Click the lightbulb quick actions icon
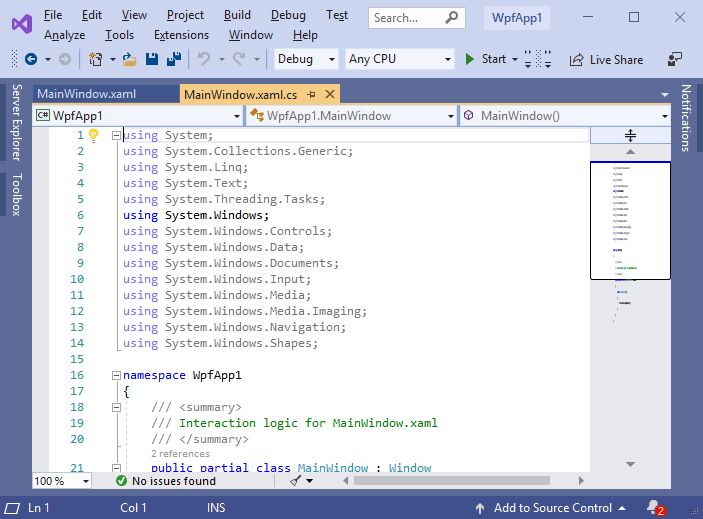Screen dimensions: 703x519 pyautogui.click(x=93, y=135)
